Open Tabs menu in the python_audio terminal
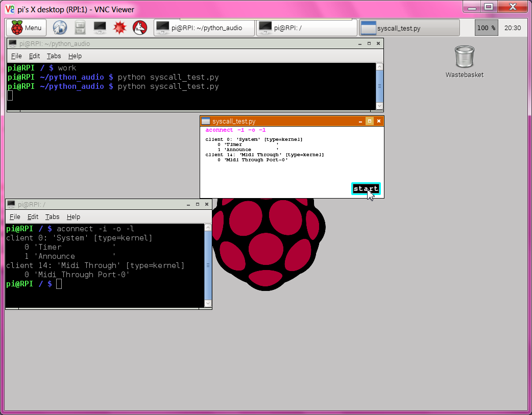 pyautogui.click(x=54, y=56)
